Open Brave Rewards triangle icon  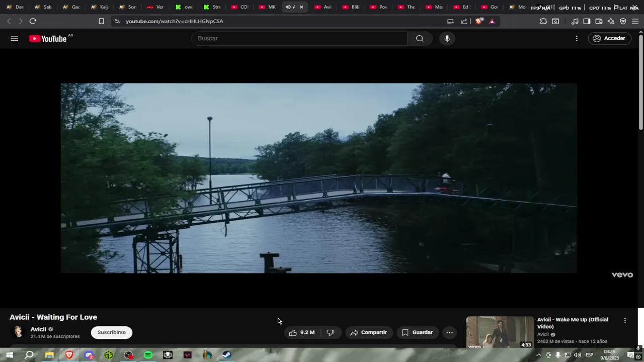click(492, 21)
